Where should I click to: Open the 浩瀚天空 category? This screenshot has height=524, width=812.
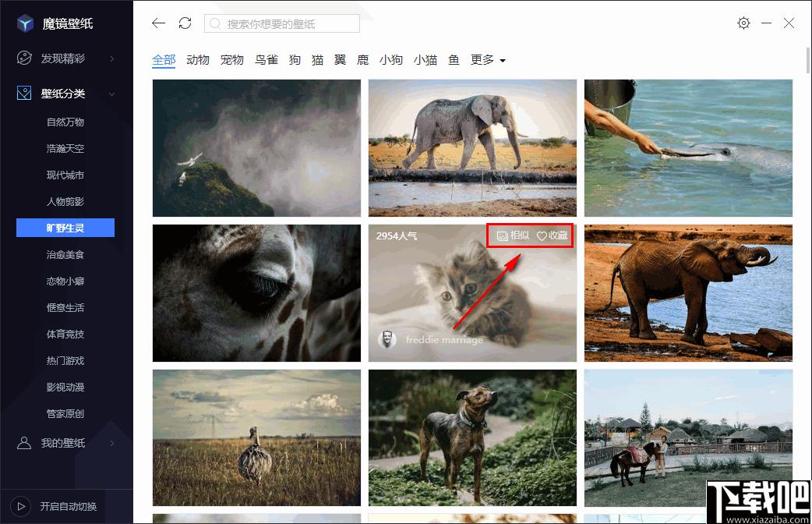[65, 149]
